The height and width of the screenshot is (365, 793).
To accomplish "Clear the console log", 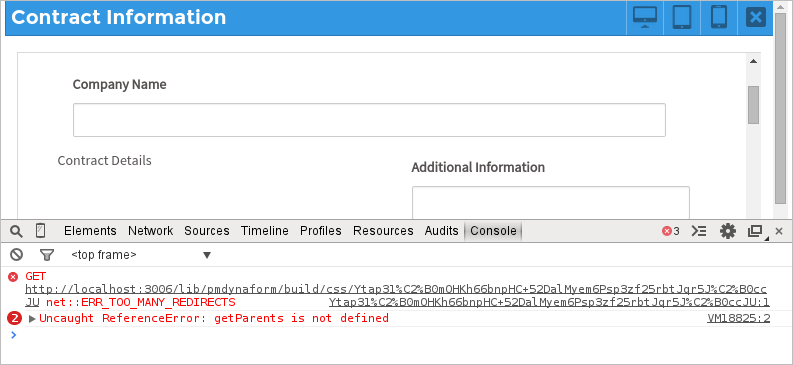I will 17,254.
